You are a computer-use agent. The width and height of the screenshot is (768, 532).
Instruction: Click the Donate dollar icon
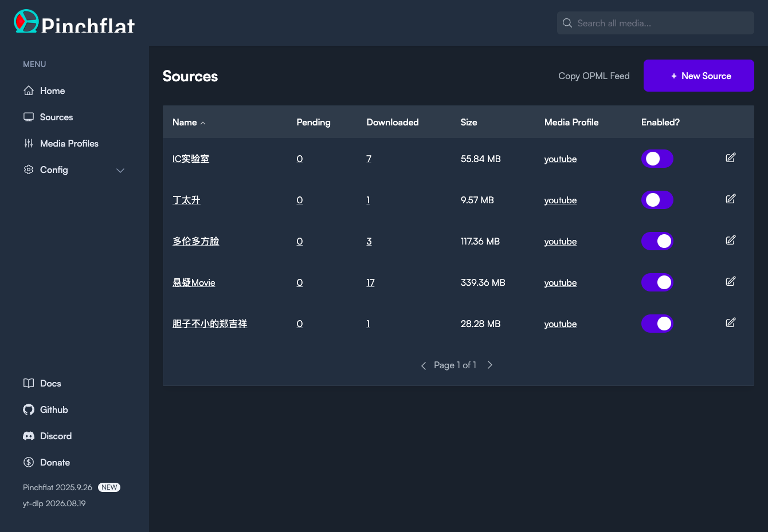click(29, 462)
